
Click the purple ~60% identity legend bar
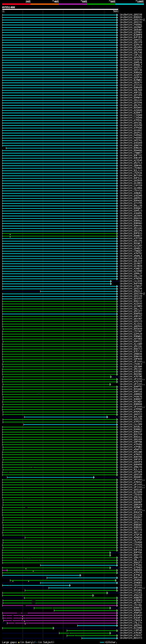pyautogui.click(x=73, y=4)
